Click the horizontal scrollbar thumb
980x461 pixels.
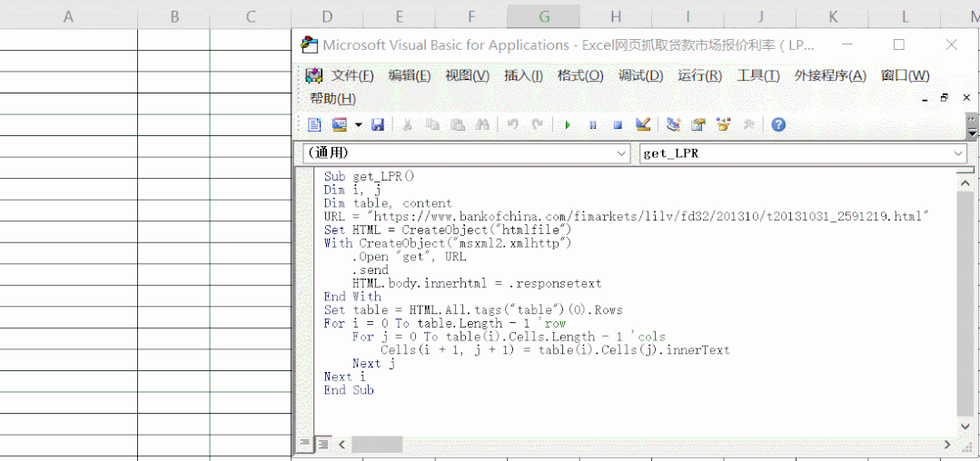click(x=377, y=444)
